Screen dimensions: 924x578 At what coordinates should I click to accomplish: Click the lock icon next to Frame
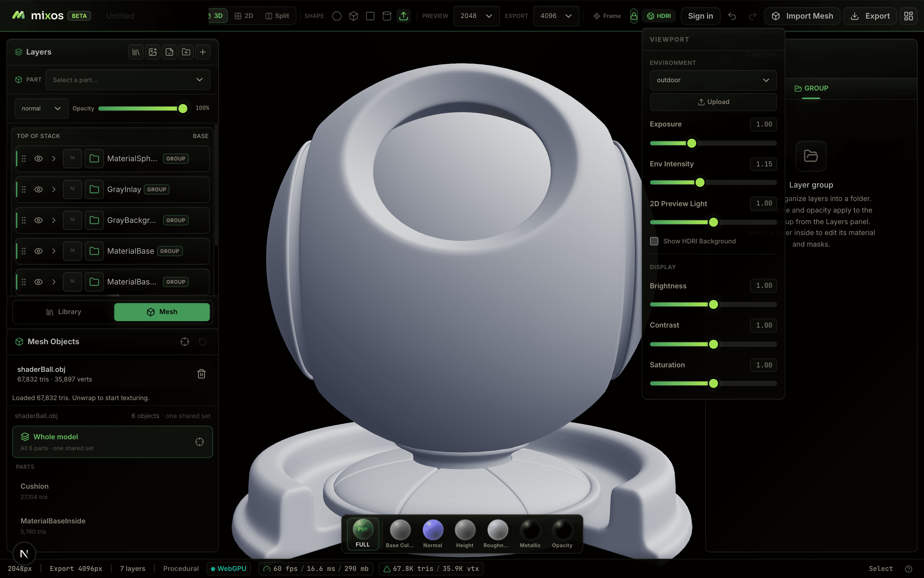click(x=633, y=16)
